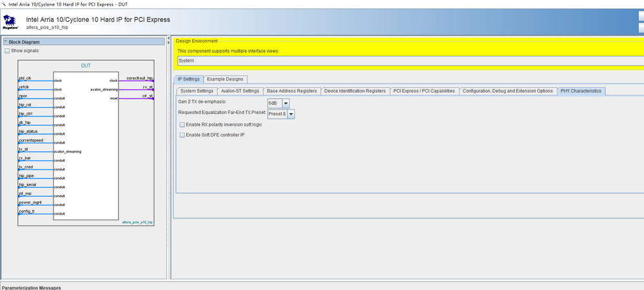Click the int_msi signal label
The width and height of the screenshot is (644, 290).
(24, 193)
